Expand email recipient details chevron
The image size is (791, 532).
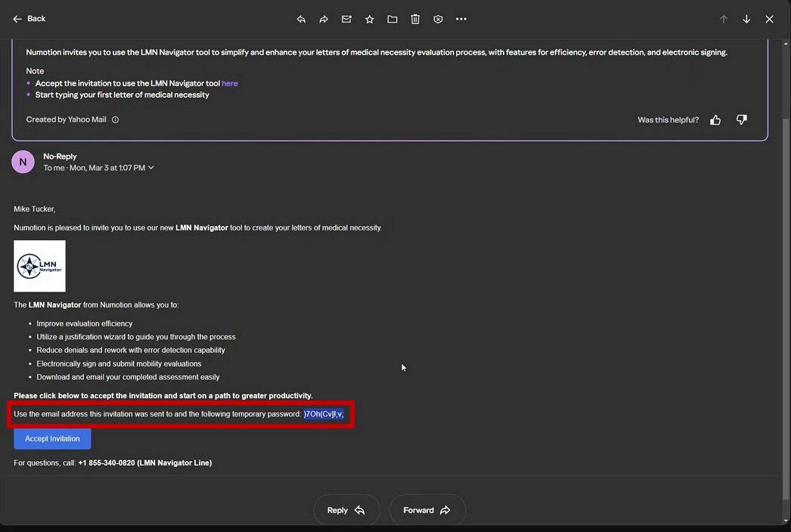pos(150,168)
